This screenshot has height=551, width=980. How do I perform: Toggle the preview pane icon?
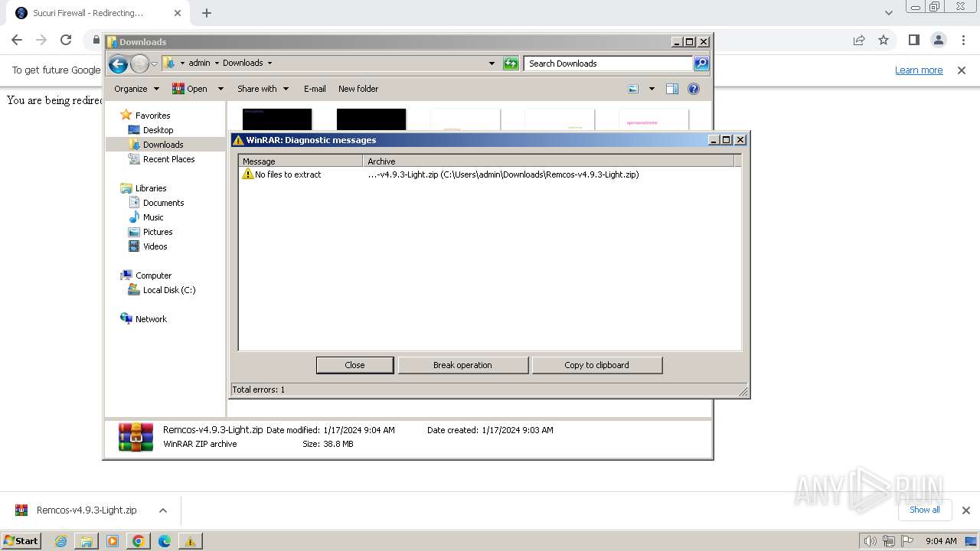(x=672, y=89)
